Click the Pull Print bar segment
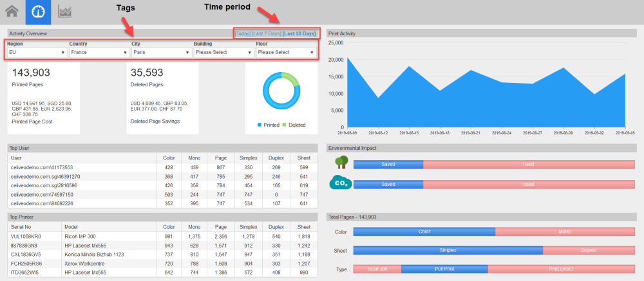The width and height of the screenshot is (644, 281). [444, 269]
